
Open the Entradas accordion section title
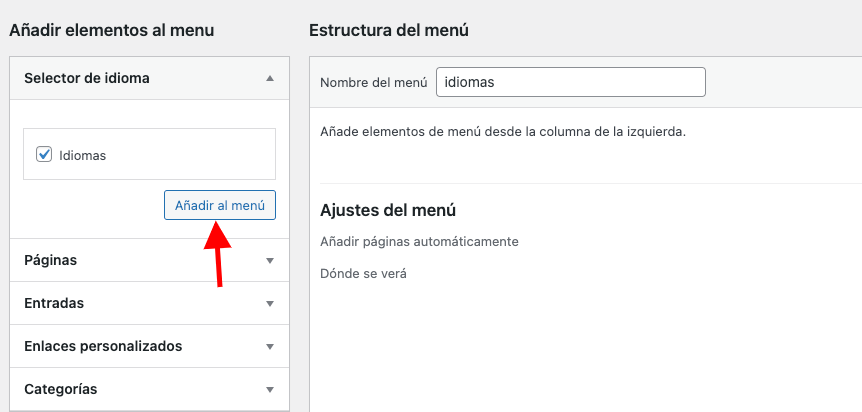coord(54,303)
